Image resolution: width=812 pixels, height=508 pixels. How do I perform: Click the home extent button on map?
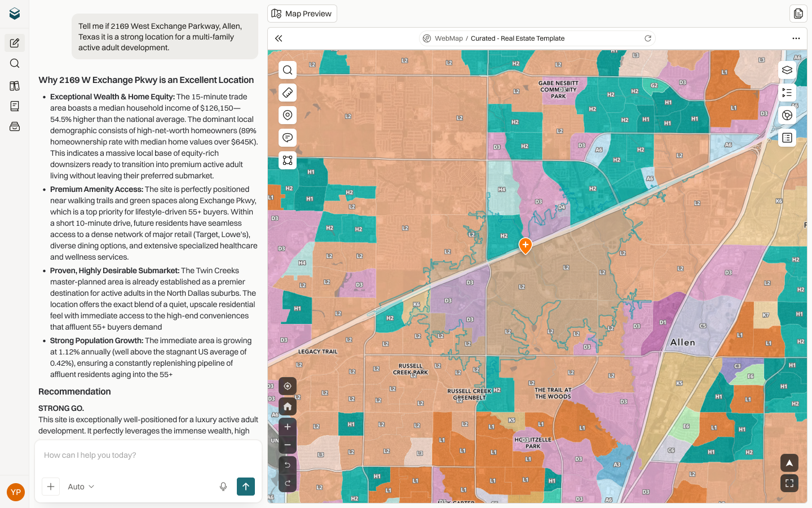tap(288, 406)
